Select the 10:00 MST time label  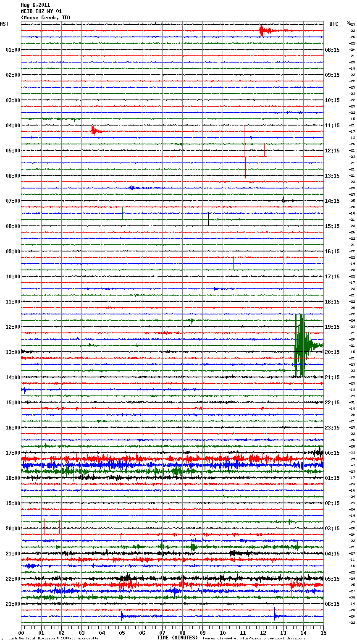(x=13, y=277)
